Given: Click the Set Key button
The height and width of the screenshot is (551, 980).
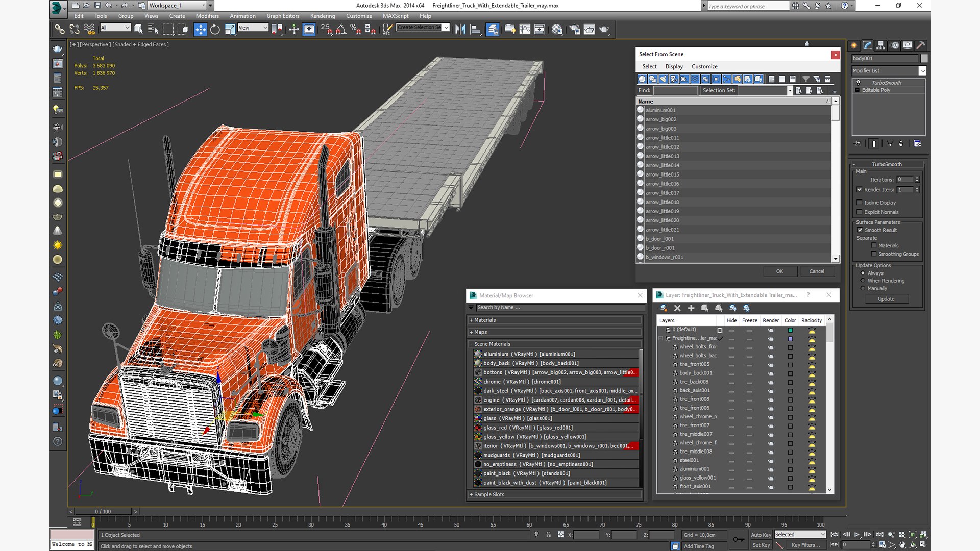Looking at the screenshot, I should 761,545.
